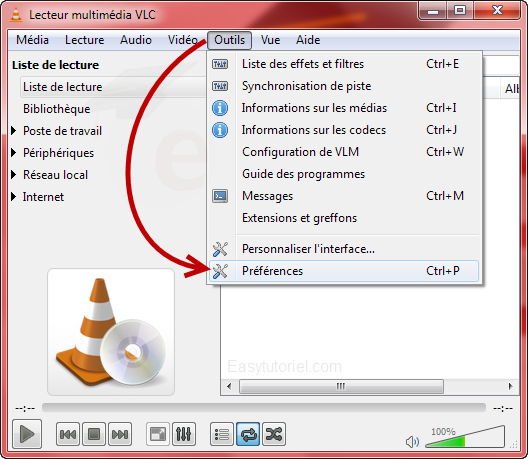Expand Internet tree node
This screenshot has width=528, height=459.
13,197
